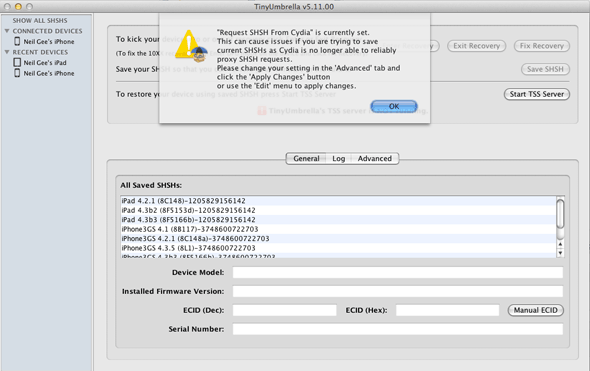Click the Device Model field
The width and height of the screenshot is (590, 371).
point(398,272)
